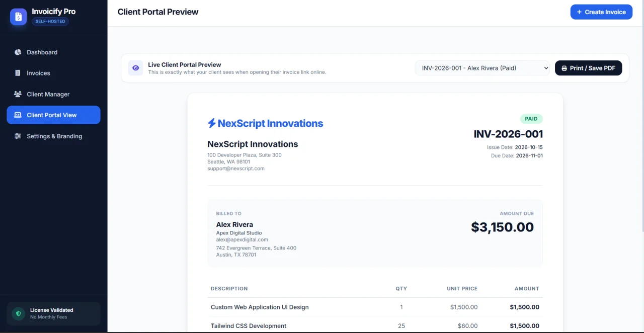Click the plus icon in Create Invoice
Screen dimensions: 644x333
pos(579,12)
